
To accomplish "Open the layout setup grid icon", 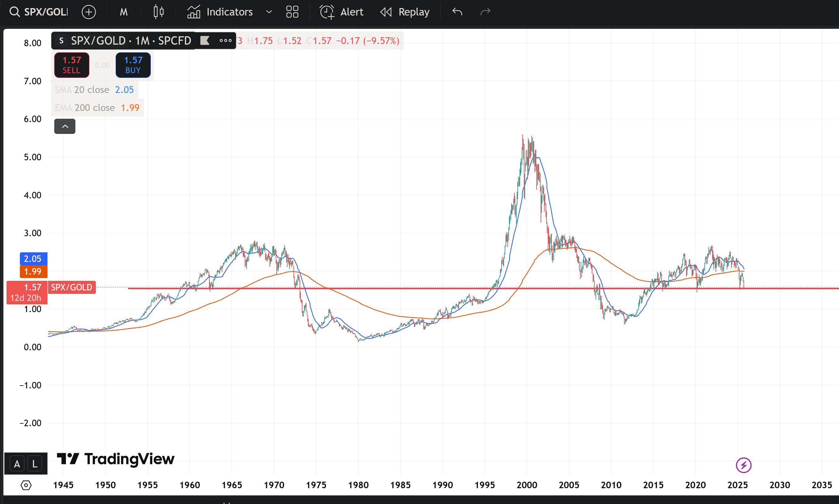I will 292,12.
